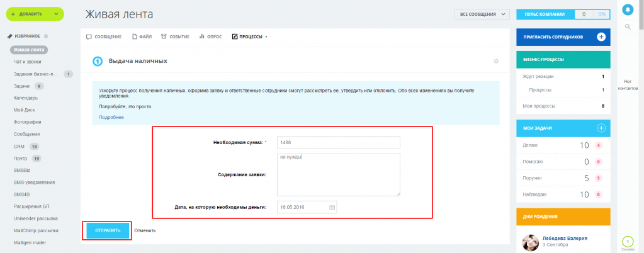Click the Отменить link
This screenshot has height=253, width=644.
pyautogui.click(x=145, y=230)
